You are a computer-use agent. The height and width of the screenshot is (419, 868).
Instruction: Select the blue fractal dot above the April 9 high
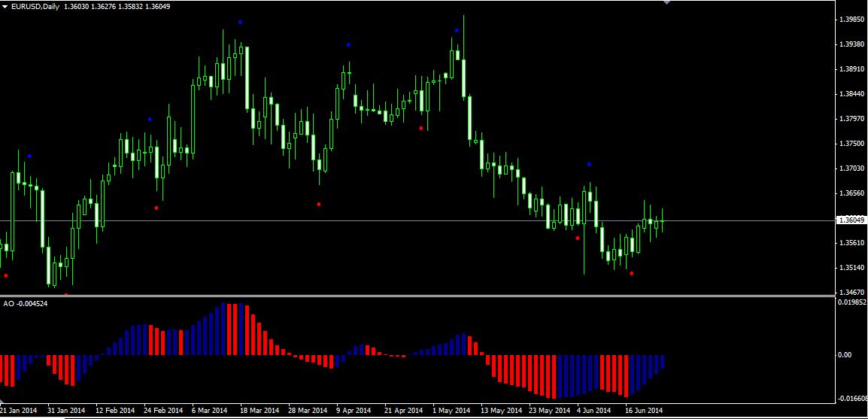tap(348, 44)
